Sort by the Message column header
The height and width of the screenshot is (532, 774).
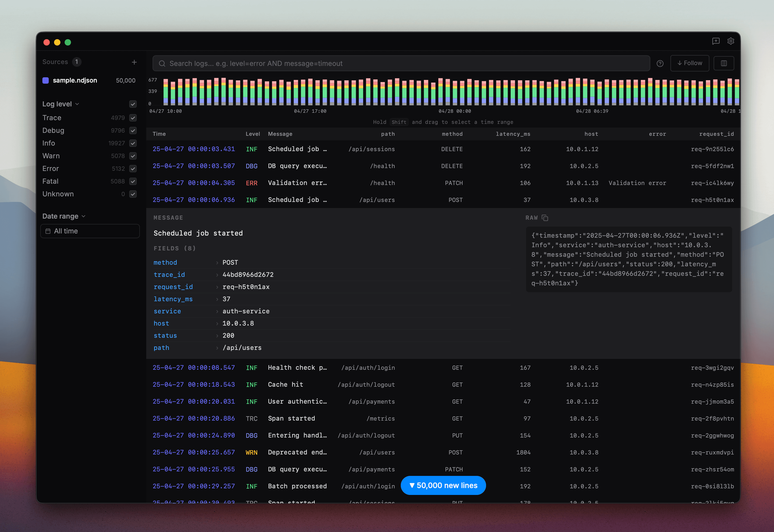(280, 134)
